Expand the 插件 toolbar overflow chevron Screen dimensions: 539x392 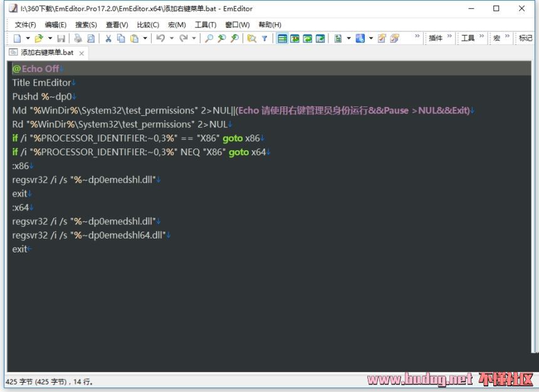[449, 36]
